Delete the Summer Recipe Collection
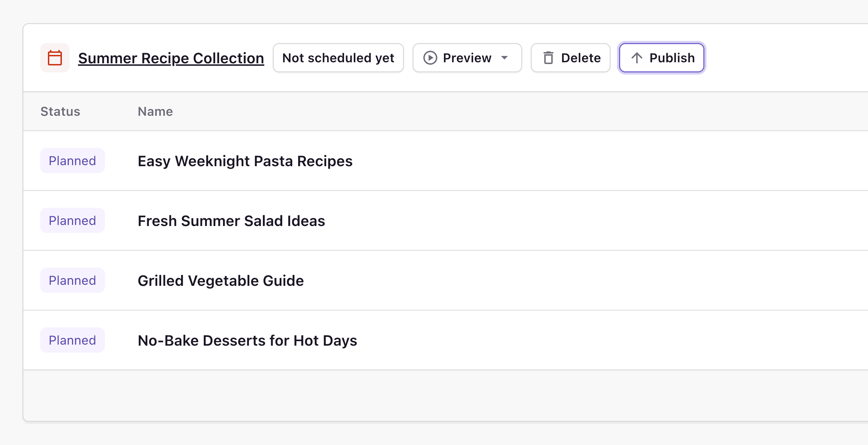Image resolution: width=868 pixels, height=445 pixels. coord(570,58)
